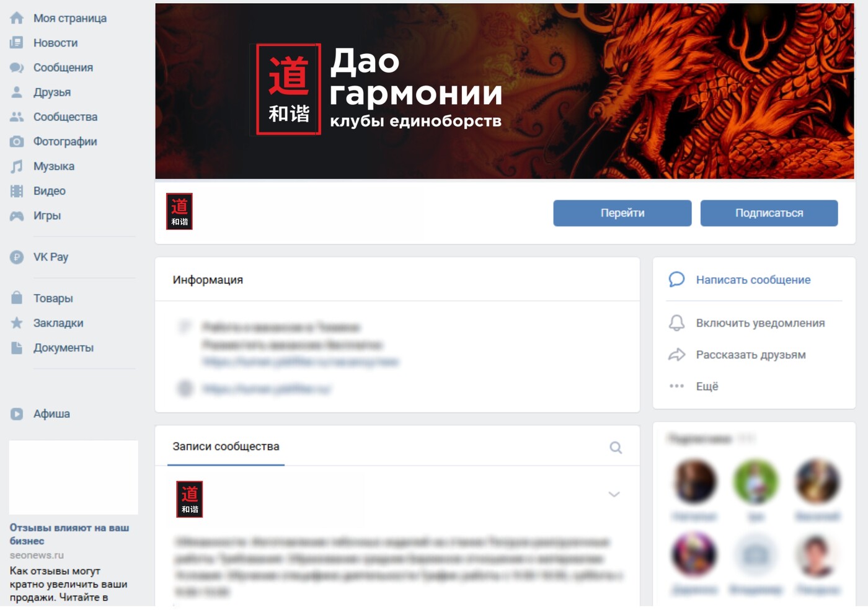Open the Моя страница home icon

click(x=17, y=18)
